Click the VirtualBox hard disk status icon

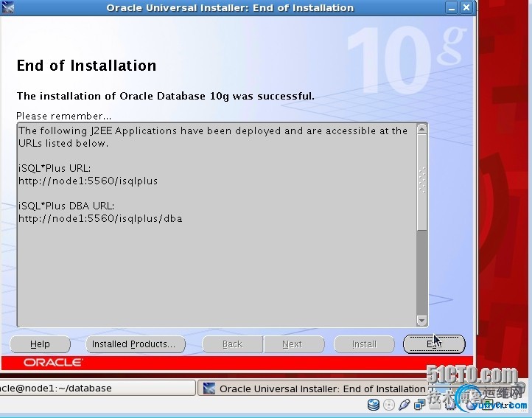(374, 405)
